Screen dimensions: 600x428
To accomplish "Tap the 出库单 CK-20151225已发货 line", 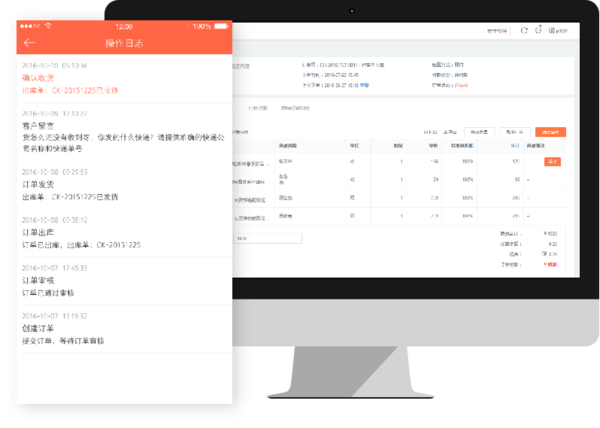I will tap(70, 197).
